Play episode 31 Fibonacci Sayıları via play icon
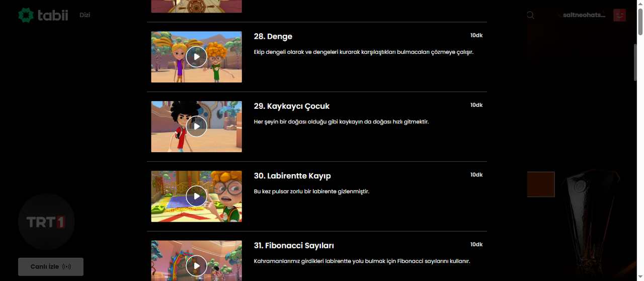Image resolution: width=644 pixels, height=281 pixels. pos(196,265)
